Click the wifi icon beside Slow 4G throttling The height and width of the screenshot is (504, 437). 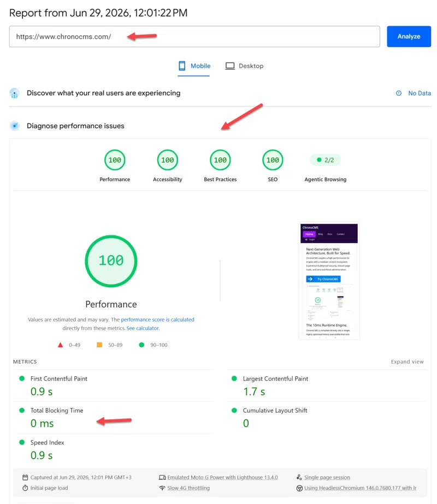click(162, 488)
